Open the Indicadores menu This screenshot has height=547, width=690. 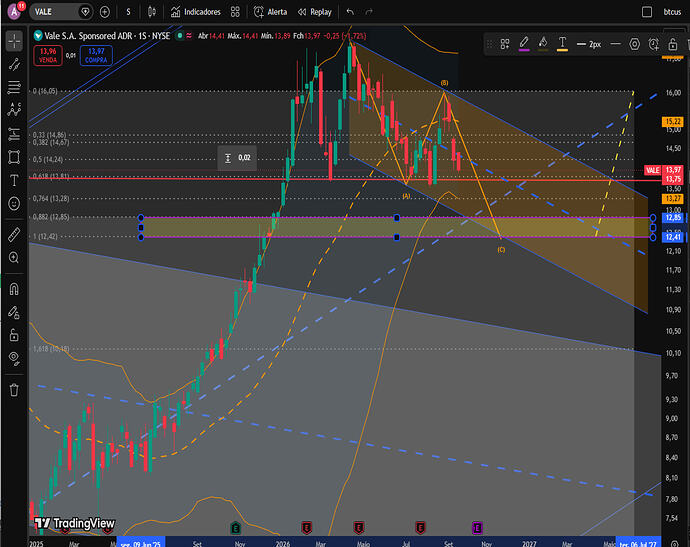tap(195, 12)
